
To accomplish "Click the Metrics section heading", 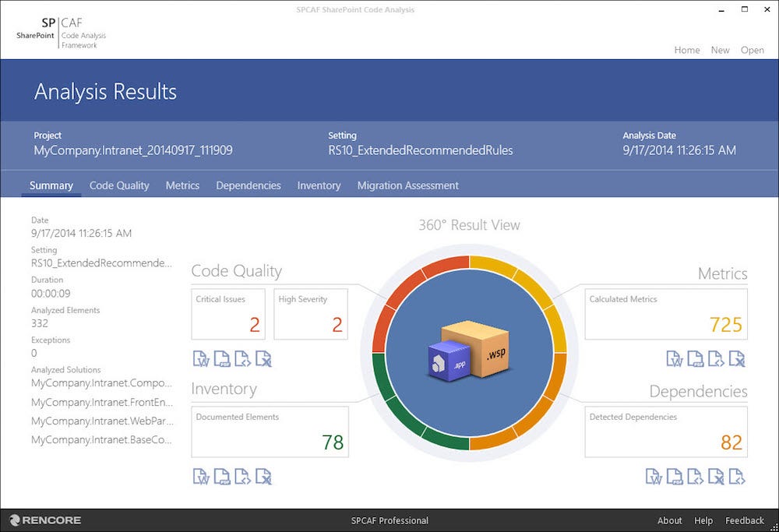I will pos(722,273).
